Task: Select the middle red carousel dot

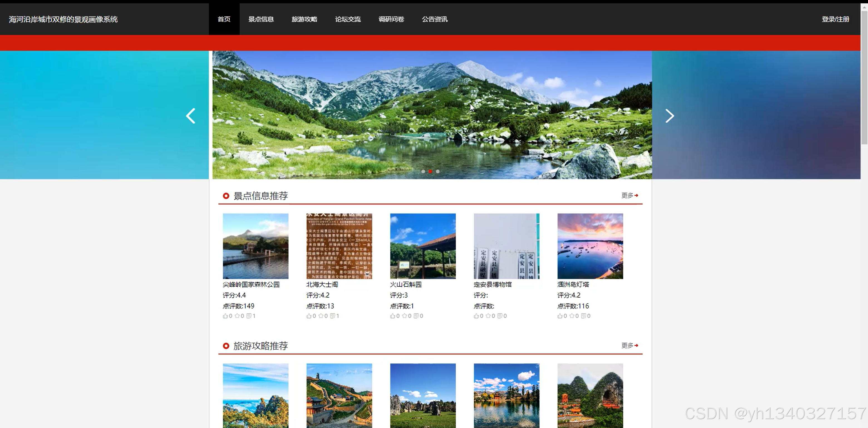Action: (x=430, y=171)
